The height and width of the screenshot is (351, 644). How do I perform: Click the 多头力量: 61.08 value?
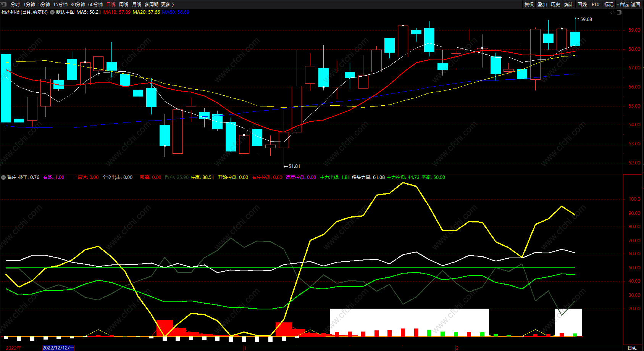368,177
